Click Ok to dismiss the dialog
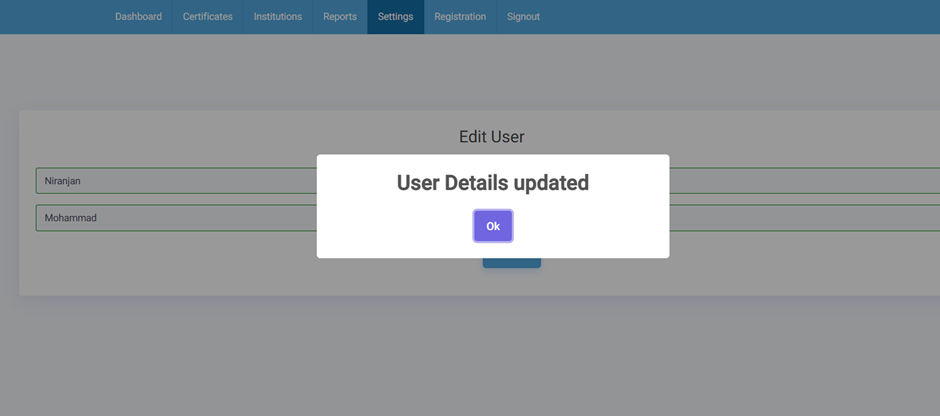Viewport: 940px width, 416px height. click(x=492, y=226)
